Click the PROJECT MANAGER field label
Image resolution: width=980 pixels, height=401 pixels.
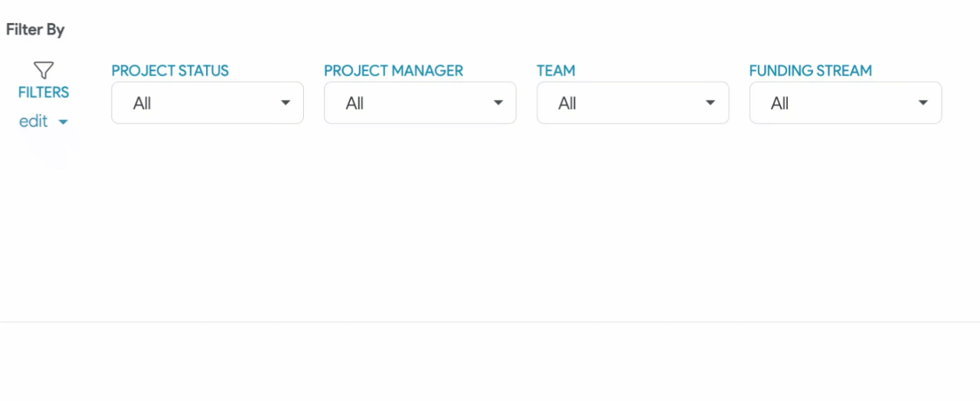tap(394, 70)
